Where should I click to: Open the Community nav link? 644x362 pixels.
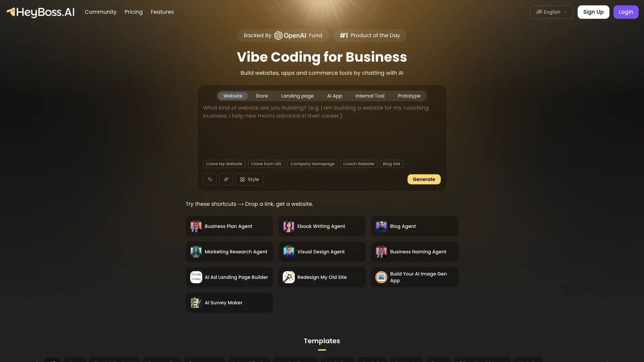[x=101, y=12]
